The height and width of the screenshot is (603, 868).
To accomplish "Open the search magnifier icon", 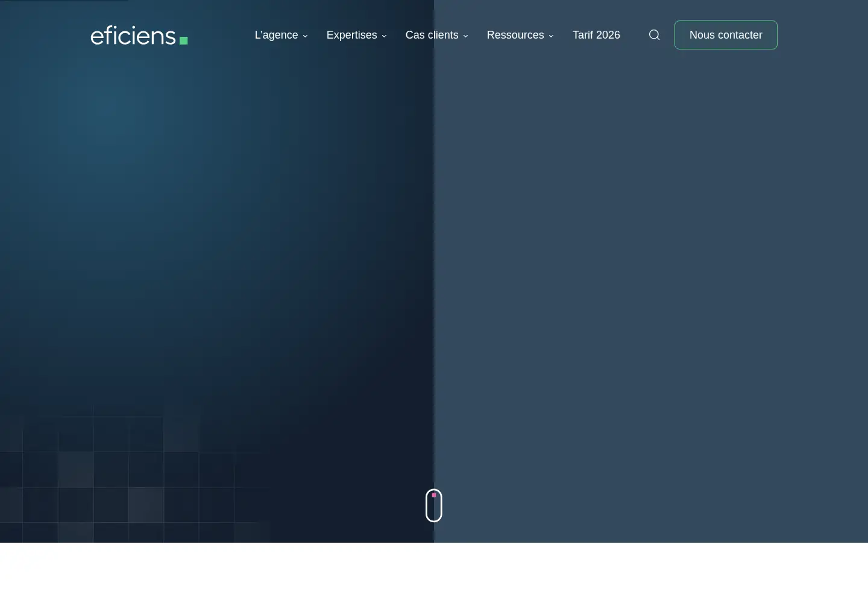I will (x=654, y=35).
